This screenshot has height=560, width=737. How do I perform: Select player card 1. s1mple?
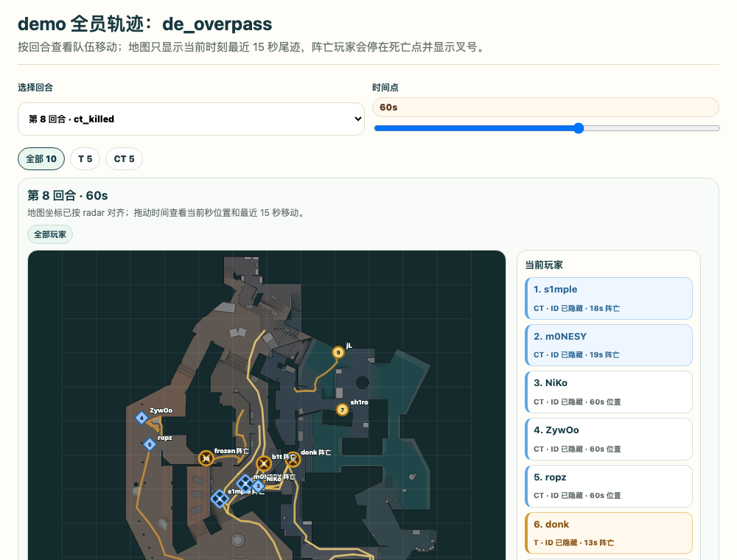609,298
